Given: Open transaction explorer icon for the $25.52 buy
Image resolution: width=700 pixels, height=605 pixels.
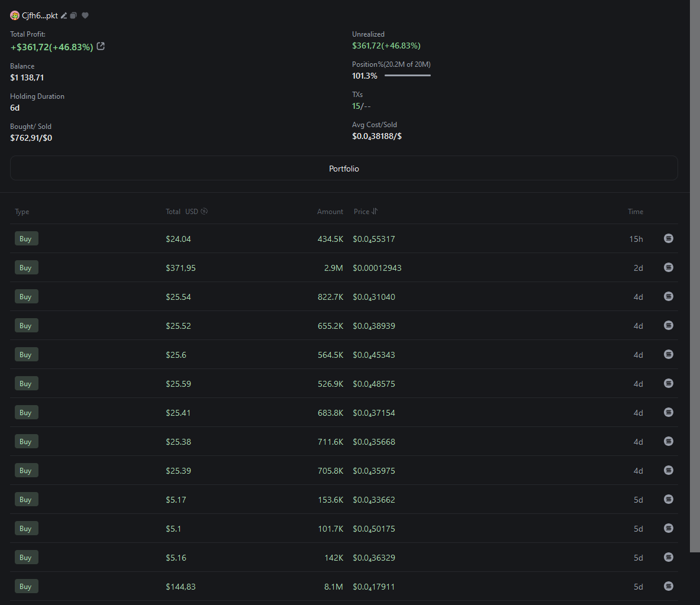Looking at the screenshot, I should tap(668, 325).
